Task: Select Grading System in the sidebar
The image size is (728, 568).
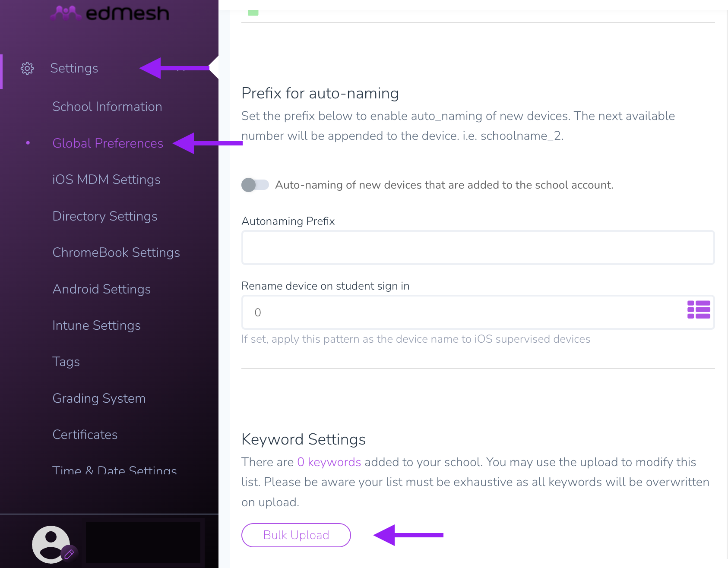Action: [x=99, y=398]
